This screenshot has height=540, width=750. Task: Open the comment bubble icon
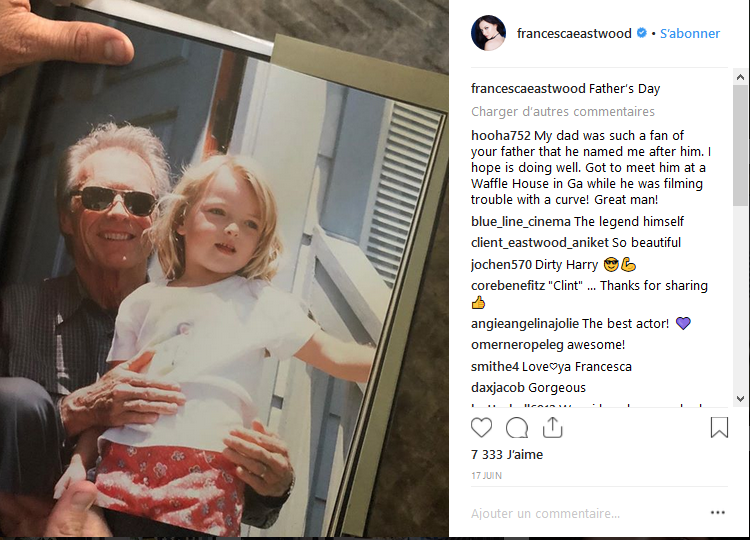click(x=517, y=428)
